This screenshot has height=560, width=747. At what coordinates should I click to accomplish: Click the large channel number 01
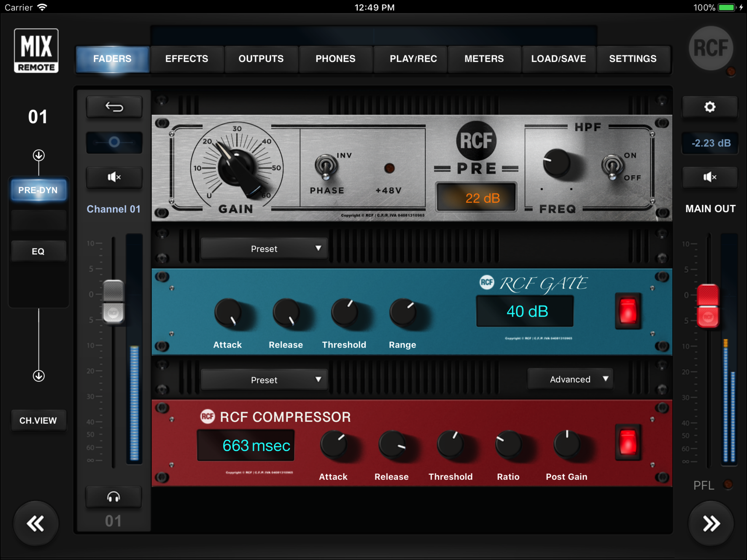[x=38, y=117]
